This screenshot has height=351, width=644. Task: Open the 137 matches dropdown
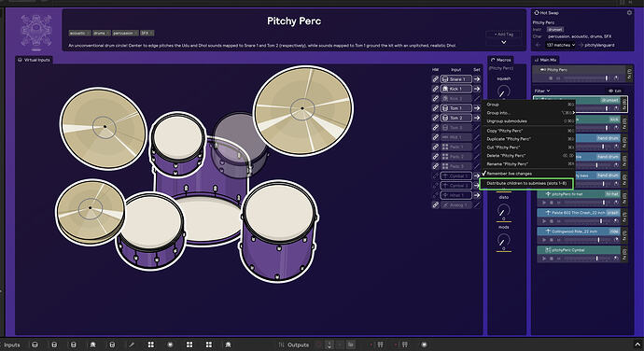560,45
